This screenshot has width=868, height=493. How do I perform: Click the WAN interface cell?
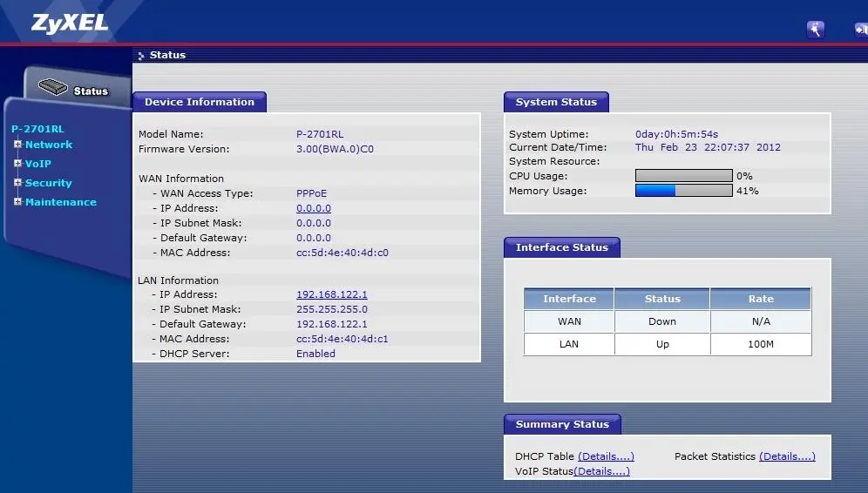(569, 321)
